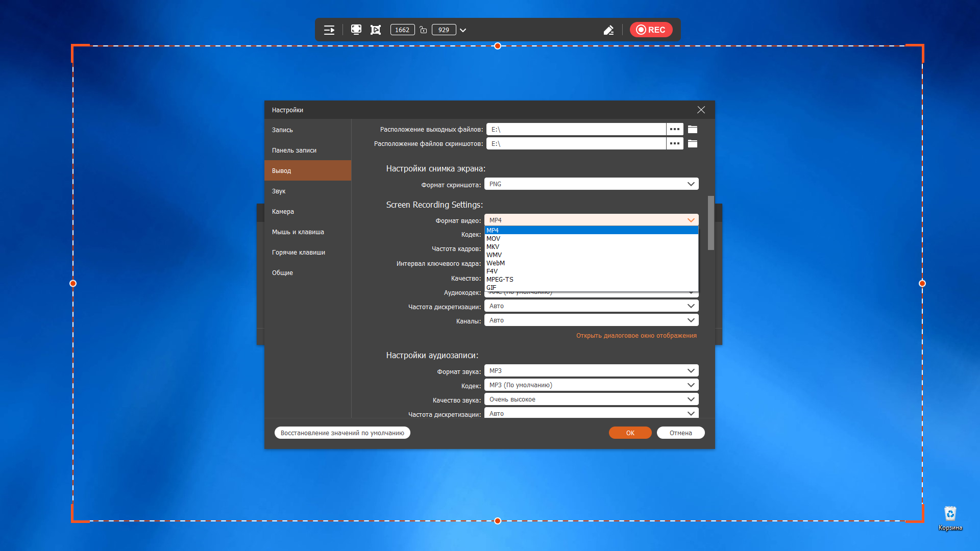Start recording with the REC button
Image resolution: width=980 pixels, height=551 pixels.
point(651,30)
